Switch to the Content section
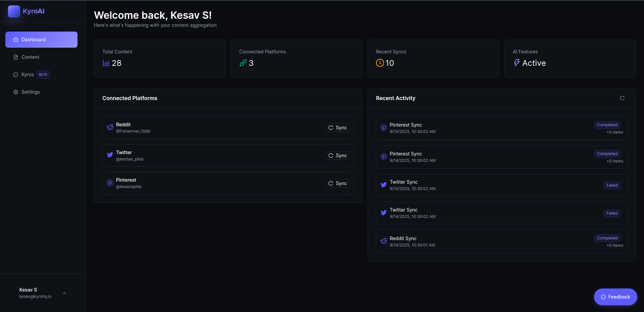The image size is (644, 312). (x=30, y=57)
